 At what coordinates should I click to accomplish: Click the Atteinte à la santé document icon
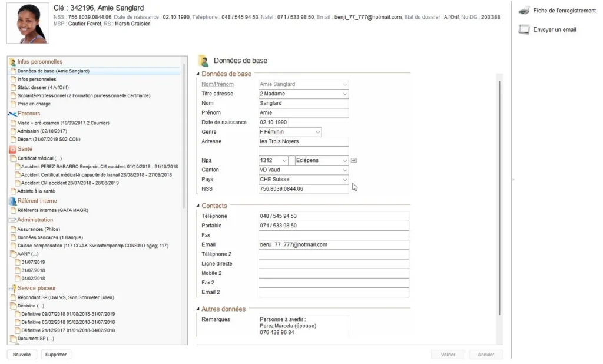tap(14, 191)
